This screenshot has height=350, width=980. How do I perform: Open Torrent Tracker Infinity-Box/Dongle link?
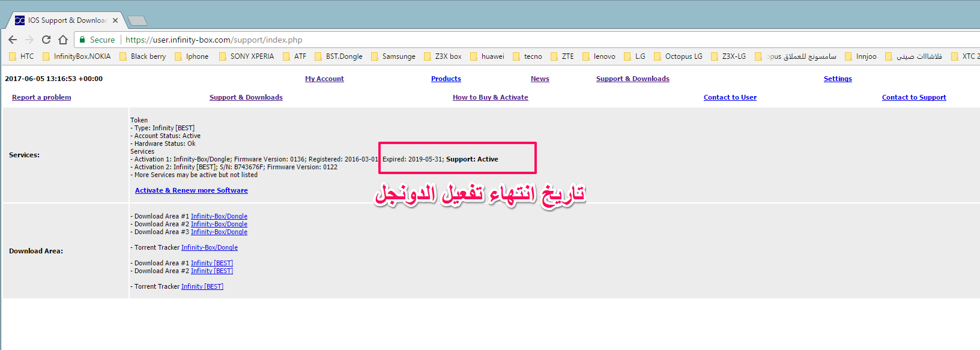coord(210,247)
